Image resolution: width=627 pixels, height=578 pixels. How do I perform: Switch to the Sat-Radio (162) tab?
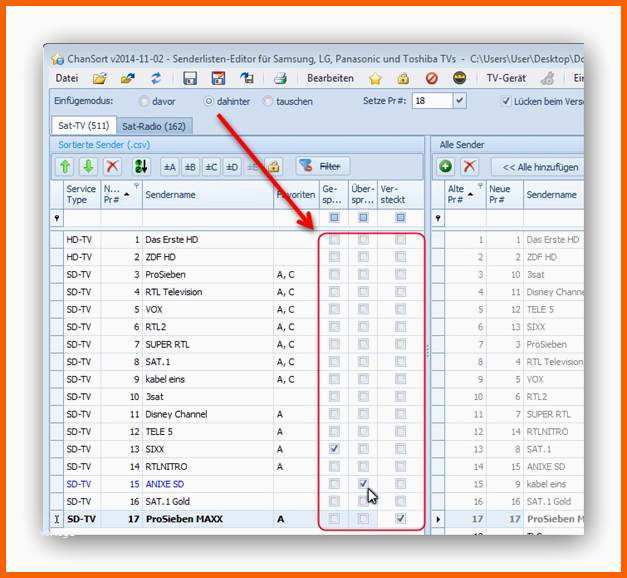154,126
